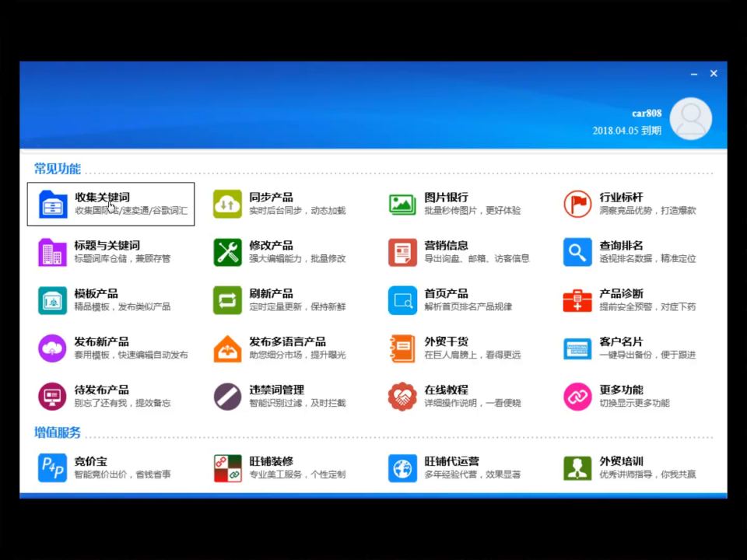Click the 查询排名 title text
Screen dimensions: 747x560
tap(621, 245)
